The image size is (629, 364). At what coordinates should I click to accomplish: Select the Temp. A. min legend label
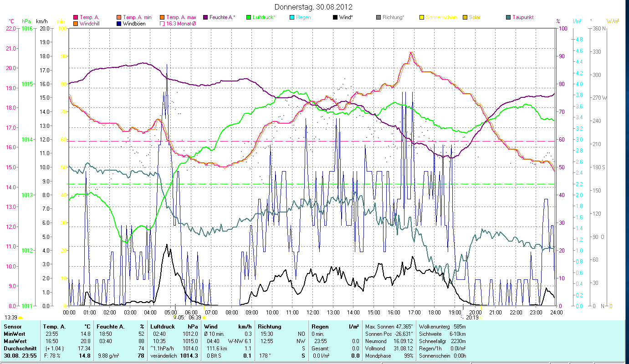tap(137, 17)
